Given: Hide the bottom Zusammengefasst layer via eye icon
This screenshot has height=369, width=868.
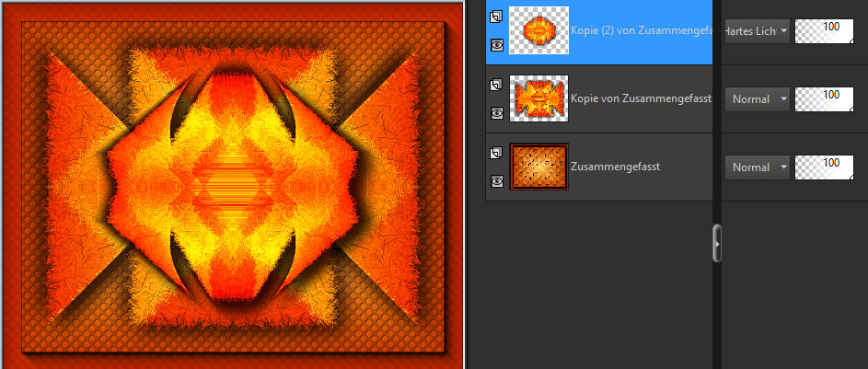Looking at the screenshot, I should tap(497, 181).
